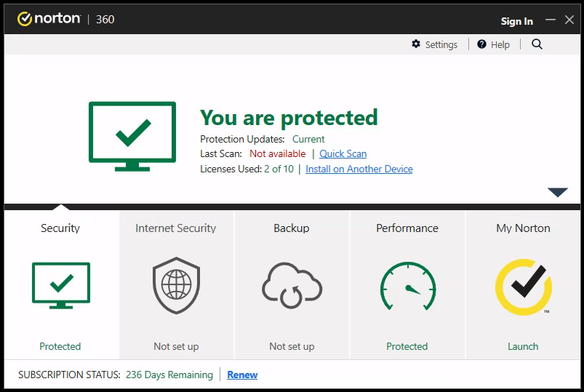Launch My Norton via yellow checkmark icon

click(524, 287)
